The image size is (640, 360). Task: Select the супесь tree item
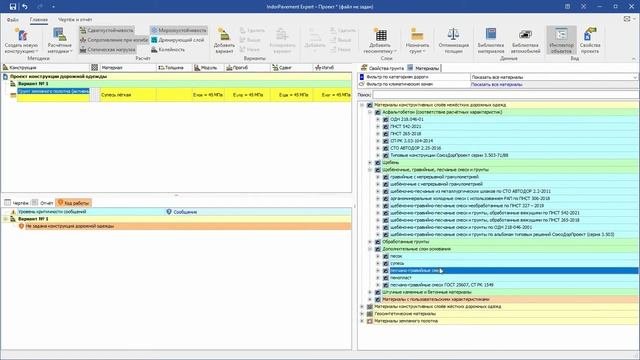(x=397, y=263)
